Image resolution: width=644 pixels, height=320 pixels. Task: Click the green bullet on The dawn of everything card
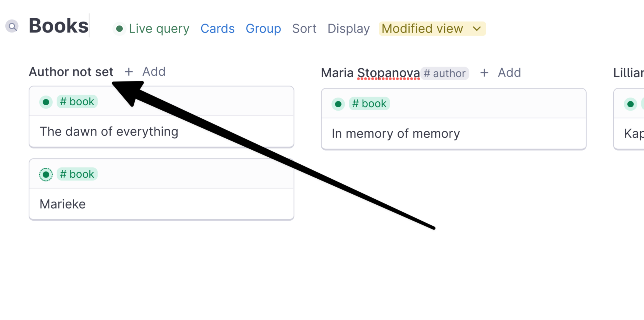point(46,102)
